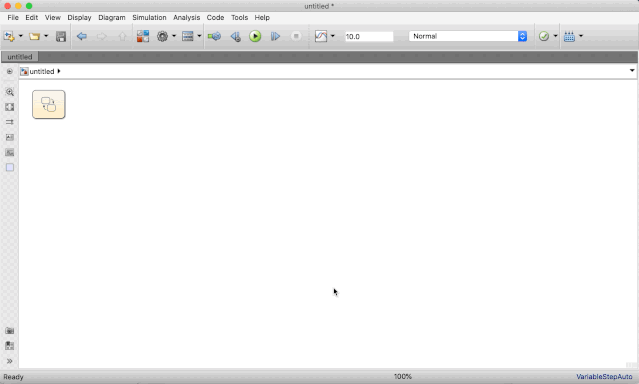Click the Model Advisor checkmark icon

click(x=544, y=36)
